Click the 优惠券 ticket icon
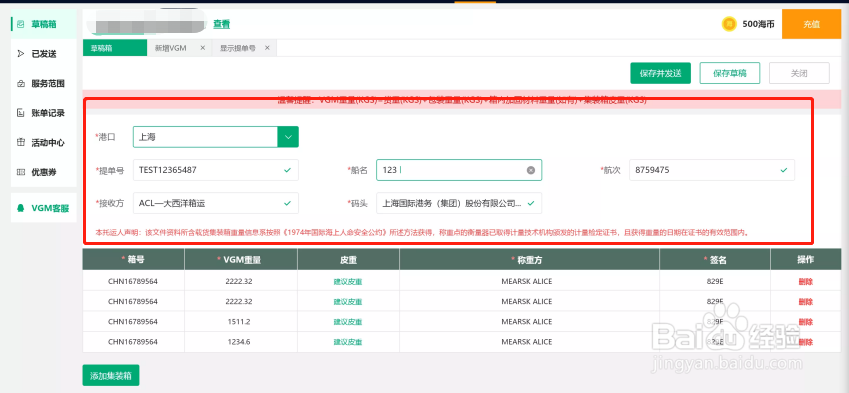 click(21, 172)
